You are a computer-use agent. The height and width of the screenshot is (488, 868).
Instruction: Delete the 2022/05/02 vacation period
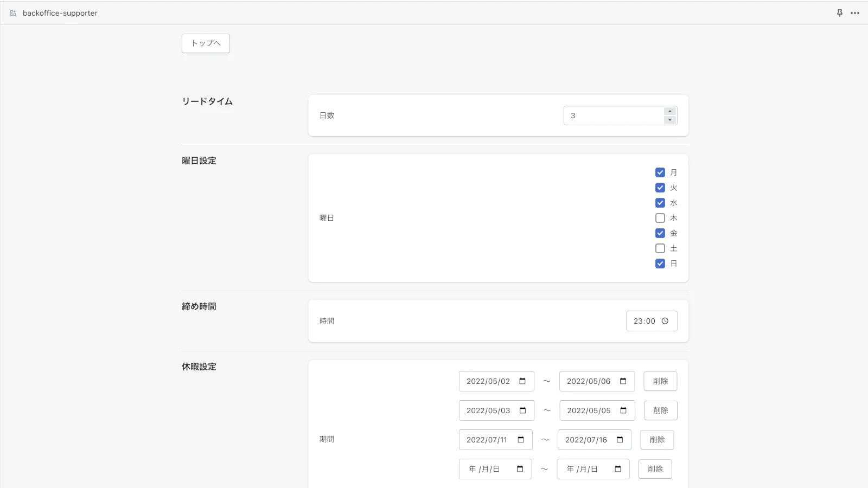[660, 381]
